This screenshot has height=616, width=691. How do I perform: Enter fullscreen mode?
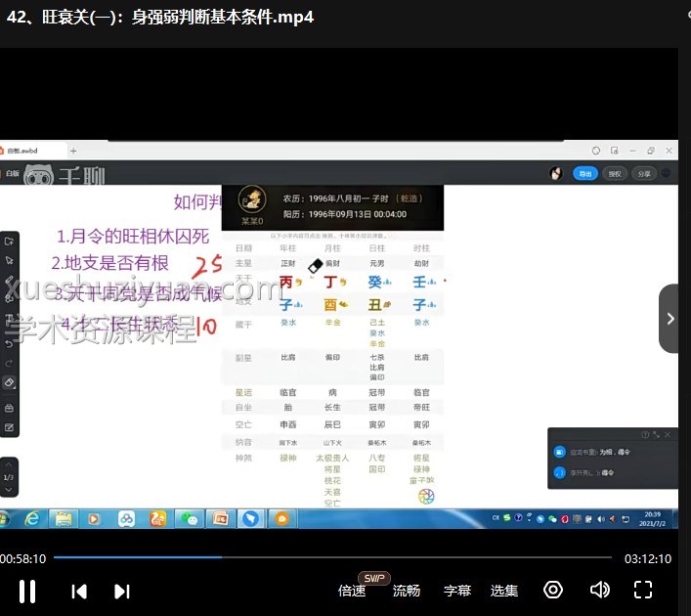point(643,590)
